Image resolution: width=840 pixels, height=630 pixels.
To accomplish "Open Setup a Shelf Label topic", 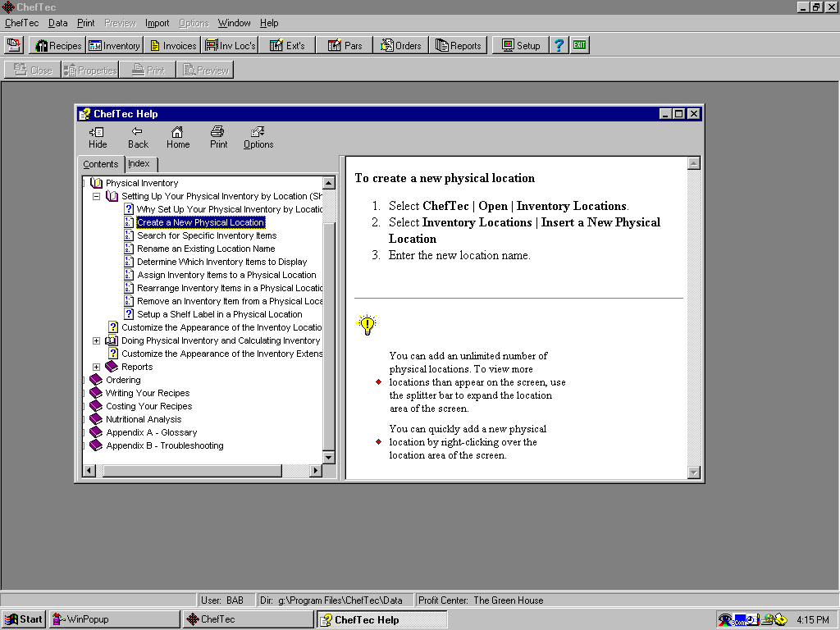I will click(220, 314).
